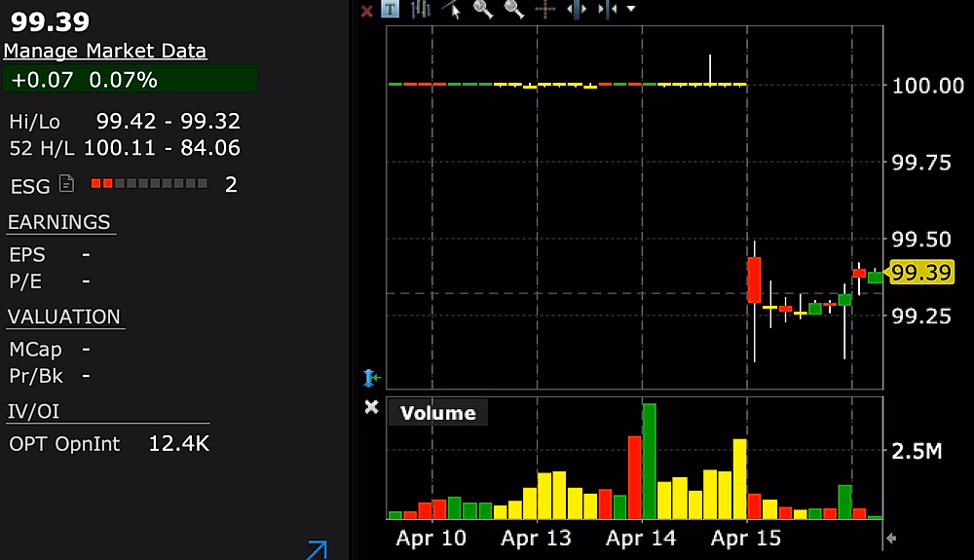The height and width of the screenshot is (560, 974).
Task: Click the blue pop-out arrow icon
Action: coord(316,550)
